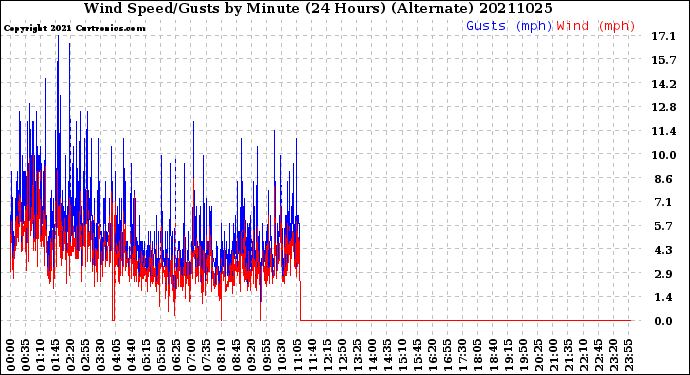Click the 09:55 time axis label
The image size is (690, 375).
[267, 355]
